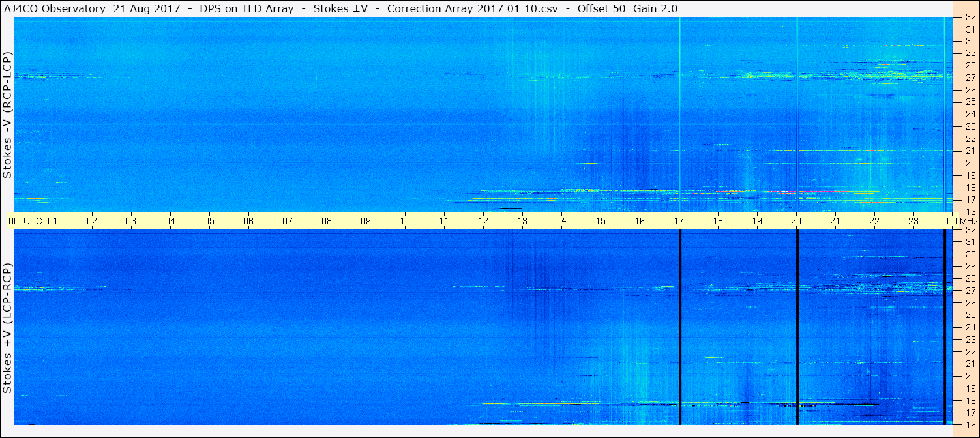The image size is (980, 438).
Task: Click the "UTC" label on the time axis
Action: click(31, 222)
